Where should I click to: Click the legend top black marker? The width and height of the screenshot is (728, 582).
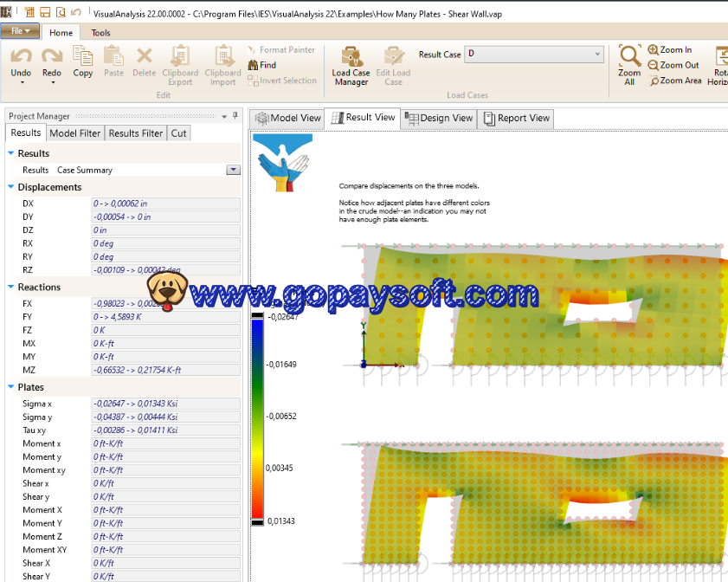[x=257, y=315]
